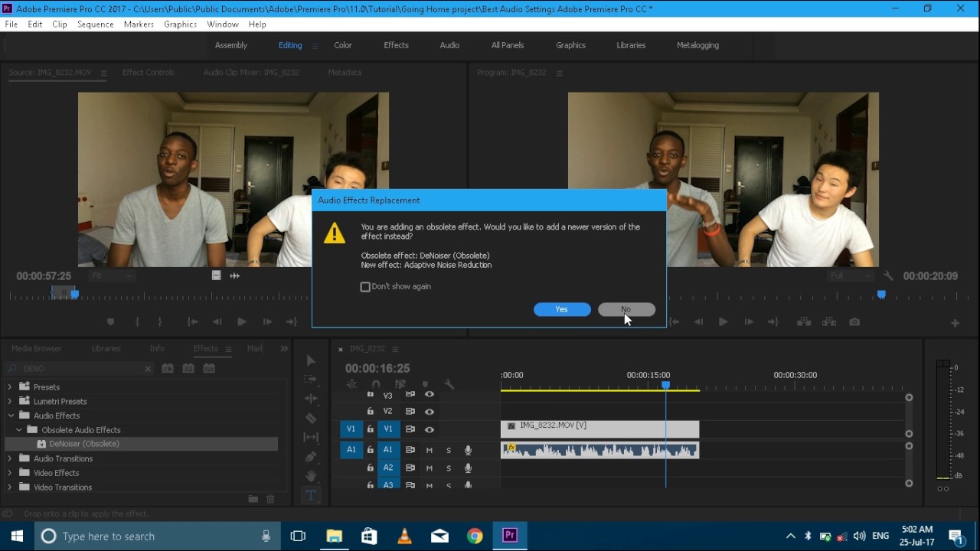
Task: Add marker in timeline header
Action: tap(425, 384)
